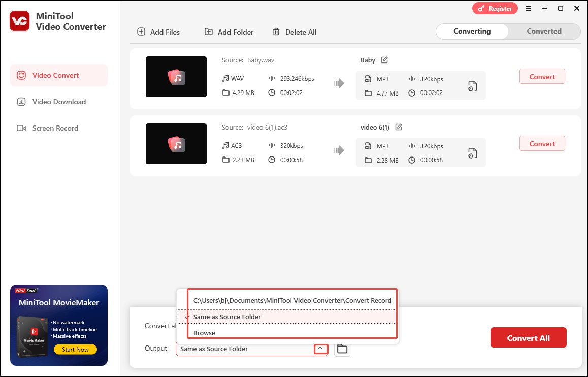This screenshot has width=588, height=377.
Task: Click the Add Files plus icon
Action: pos(141,32)
